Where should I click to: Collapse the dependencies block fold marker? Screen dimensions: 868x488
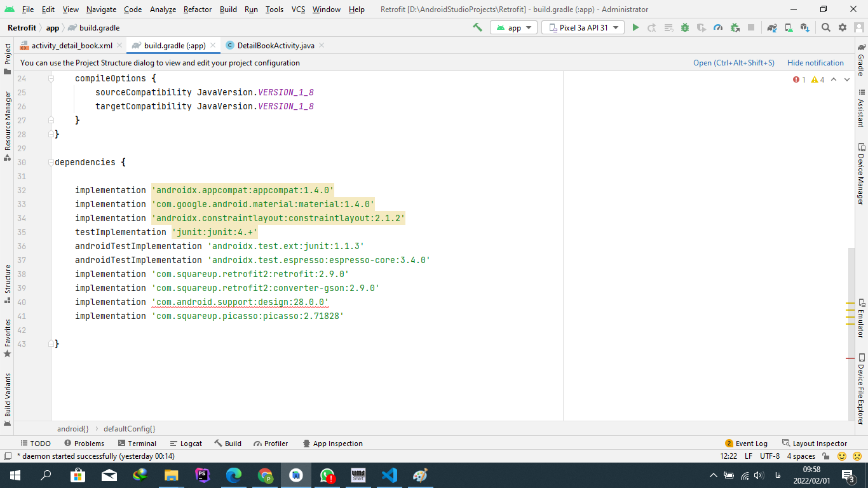tap(51, 162)
